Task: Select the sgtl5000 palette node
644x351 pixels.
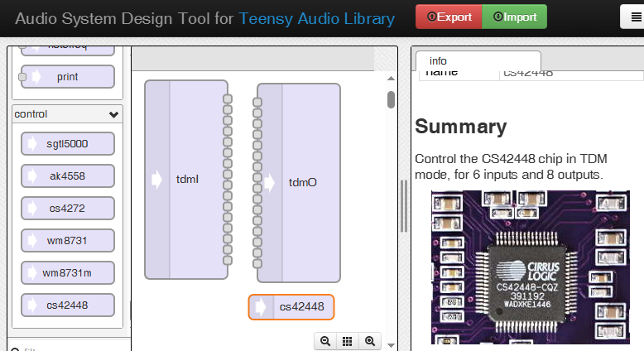Action: 68,144
